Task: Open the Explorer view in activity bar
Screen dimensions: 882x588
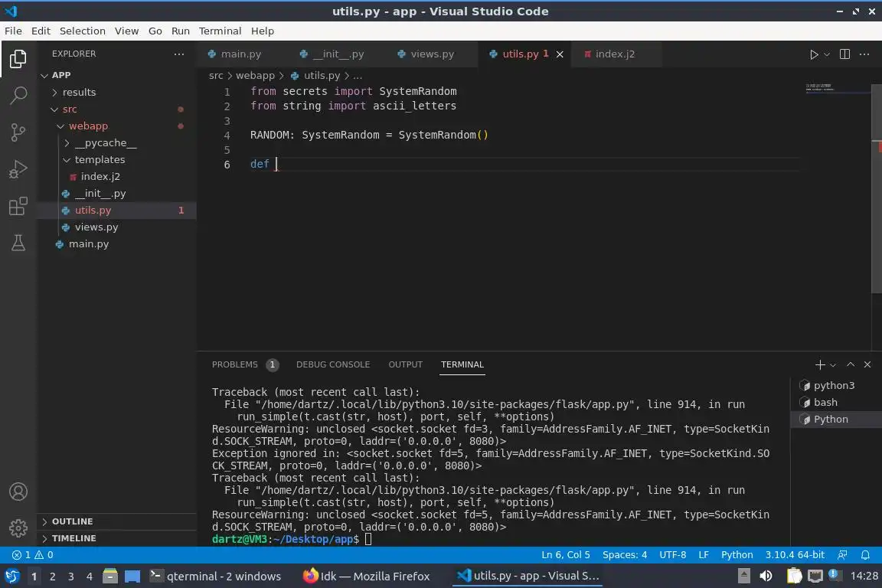Action: tap(18, 58)
